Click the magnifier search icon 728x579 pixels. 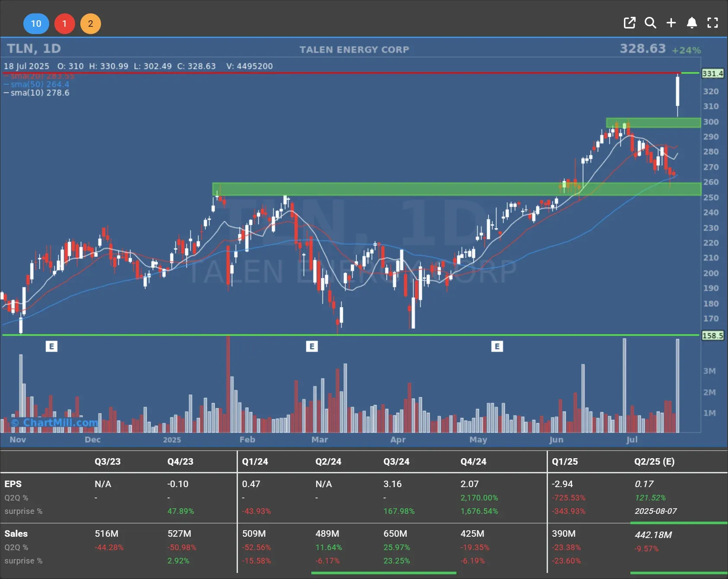tap(650, 23)
